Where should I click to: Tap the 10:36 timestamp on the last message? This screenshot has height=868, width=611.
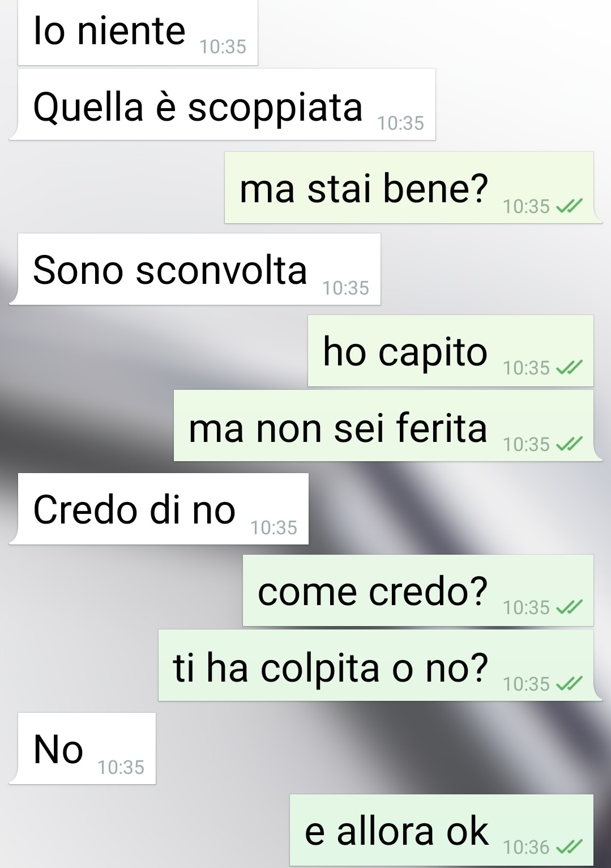click(x=527, y=848)
